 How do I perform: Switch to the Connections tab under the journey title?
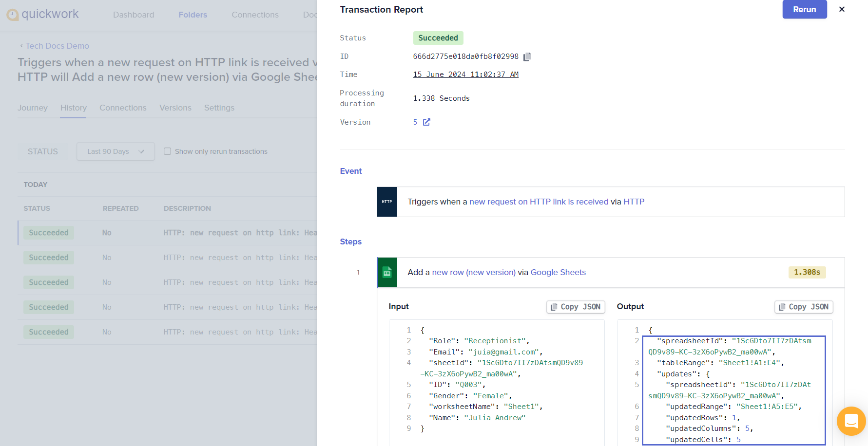[x=123, y=108]
